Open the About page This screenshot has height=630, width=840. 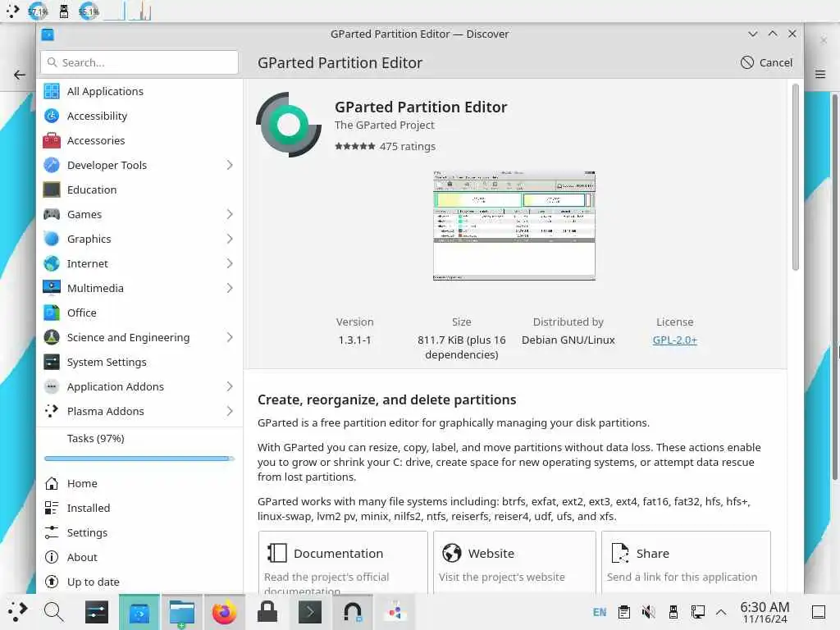139,557
